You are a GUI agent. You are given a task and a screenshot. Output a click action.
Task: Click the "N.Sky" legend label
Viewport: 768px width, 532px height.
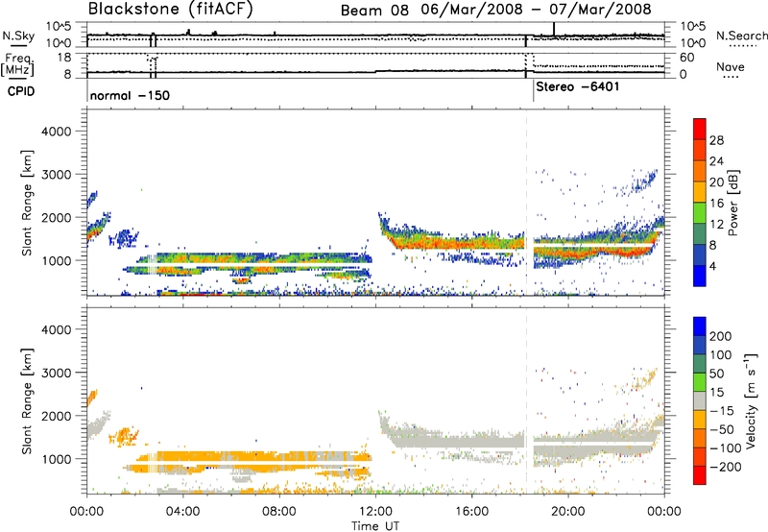click(x=18, y=36)
